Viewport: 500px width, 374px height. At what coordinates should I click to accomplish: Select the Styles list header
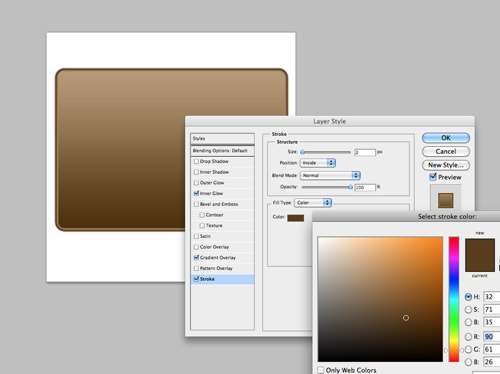click(222, 138)
